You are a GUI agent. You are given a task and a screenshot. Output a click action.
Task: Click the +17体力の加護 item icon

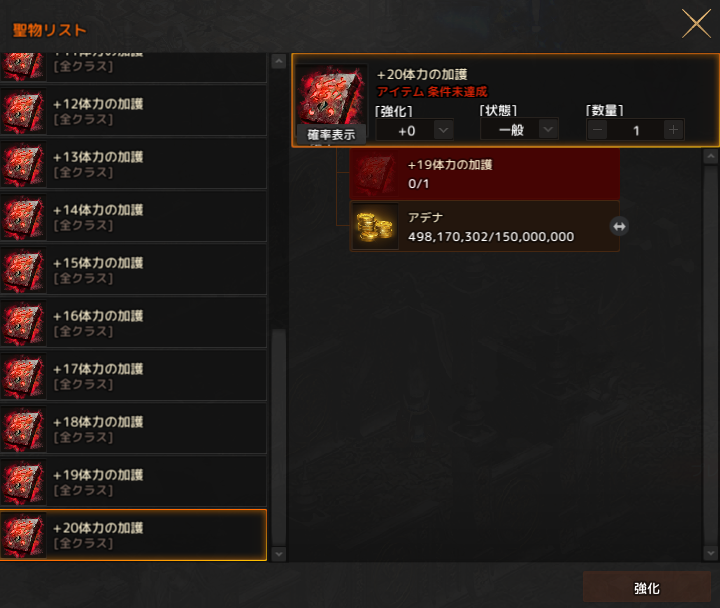coord(23,376)
